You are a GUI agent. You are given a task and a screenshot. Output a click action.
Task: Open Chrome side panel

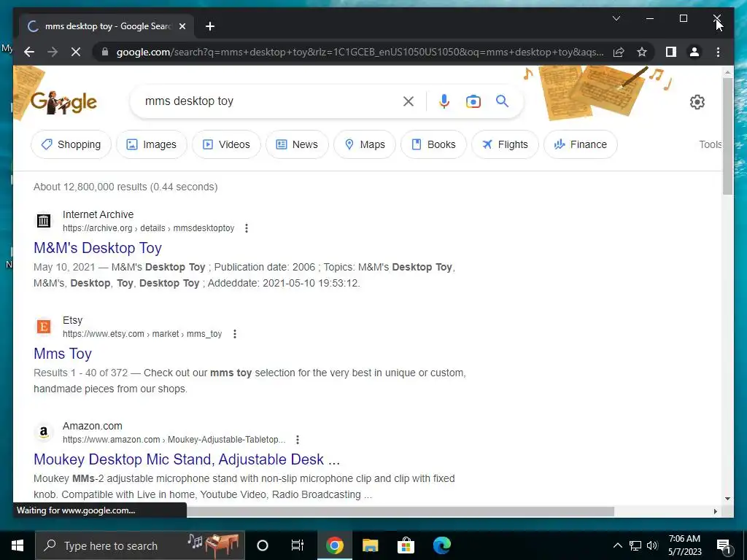671,52
